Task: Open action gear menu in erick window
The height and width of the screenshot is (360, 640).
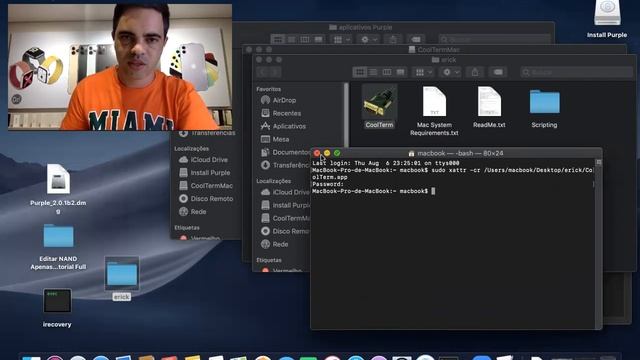Action: (451, 72)
